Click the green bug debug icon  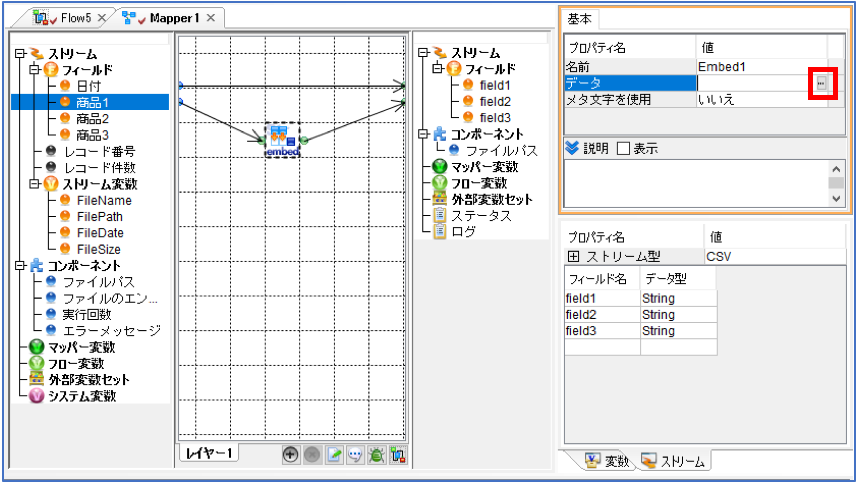tap(376, 454)
